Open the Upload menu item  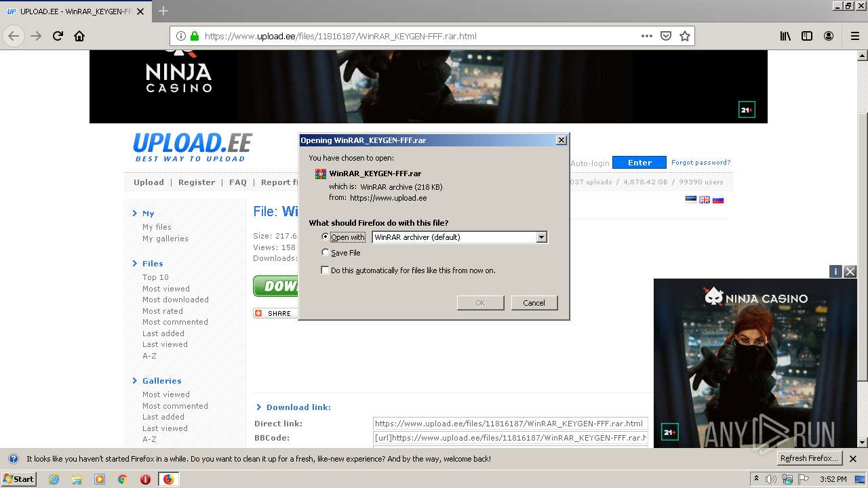[x=149, y=182]
